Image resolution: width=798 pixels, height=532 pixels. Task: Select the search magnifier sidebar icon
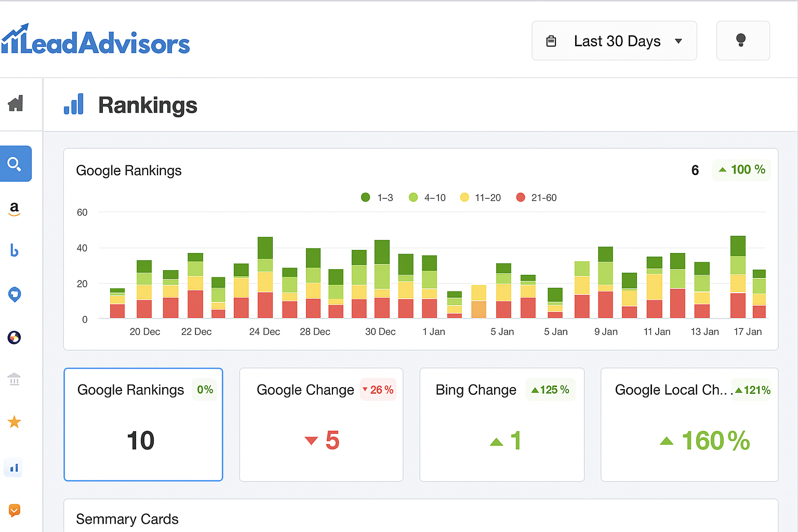click(x=15, y=164)
